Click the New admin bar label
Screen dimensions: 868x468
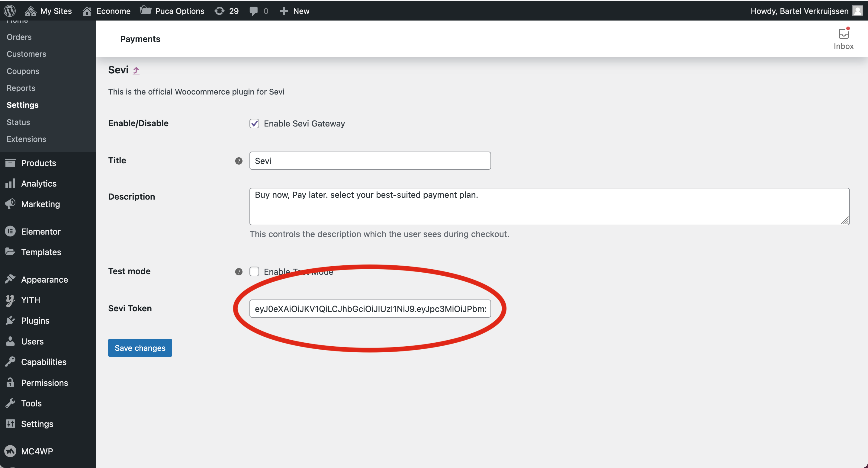tap(301, 11)
